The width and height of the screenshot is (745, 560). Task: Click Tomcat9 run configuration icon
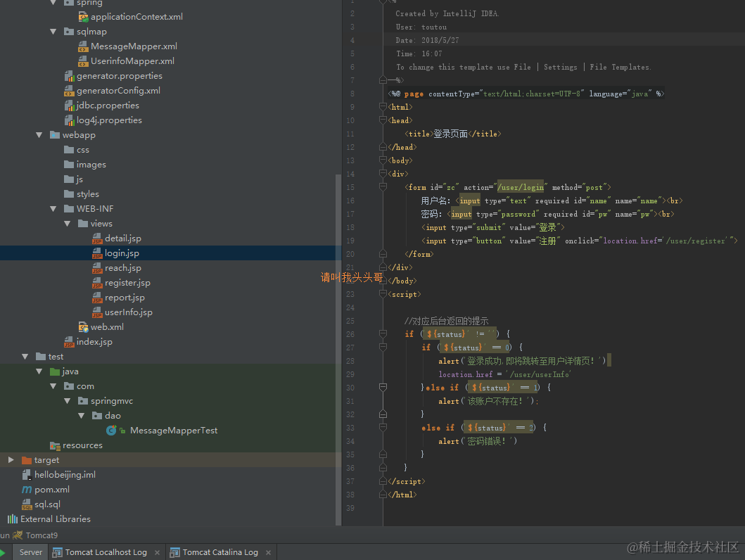pyautogui.click(x=18, y=535)
